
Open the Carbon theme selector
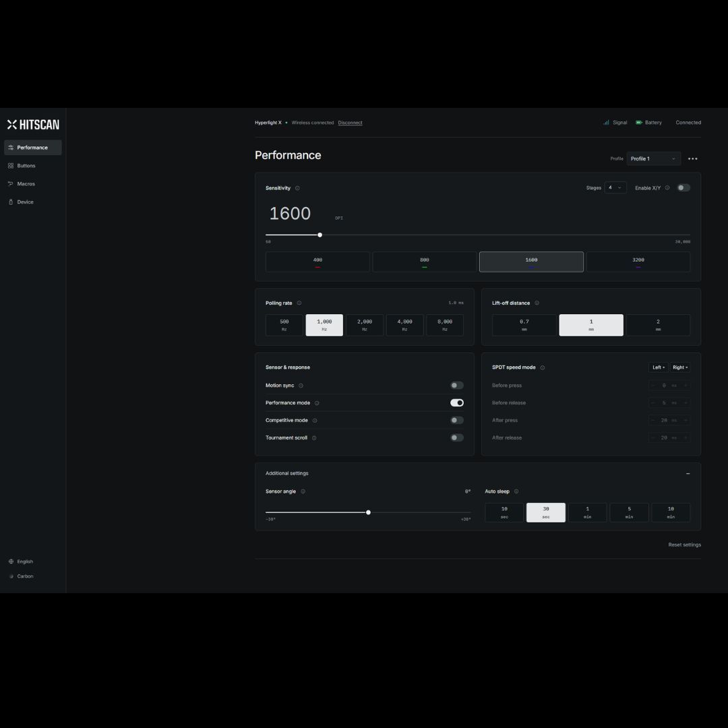(21, 576)
